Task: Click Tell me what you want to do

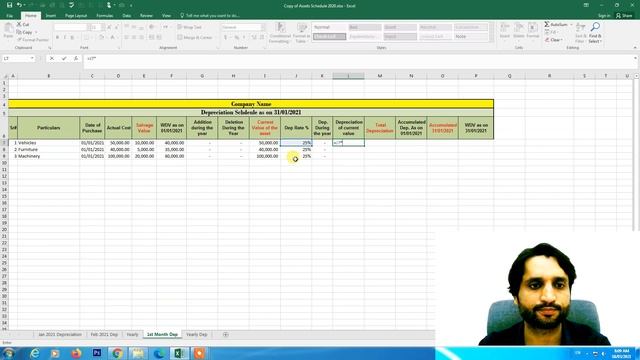Action: coord(209,16)
